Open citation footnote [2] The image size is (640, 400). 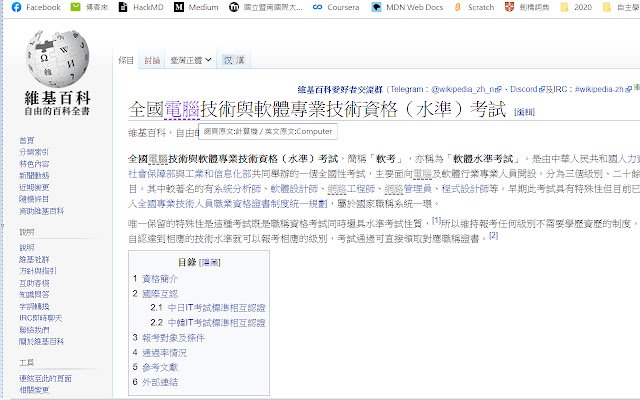(493, 235)
